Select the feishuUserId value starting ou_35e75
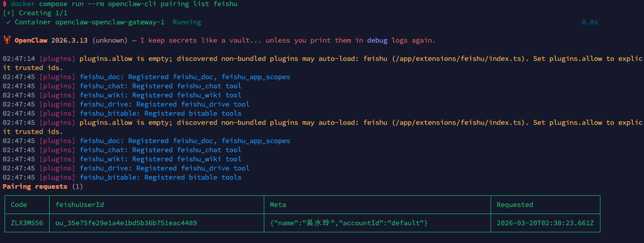This screenshot has width=644, height=243. pyautogui.click(x=126, y=223)
